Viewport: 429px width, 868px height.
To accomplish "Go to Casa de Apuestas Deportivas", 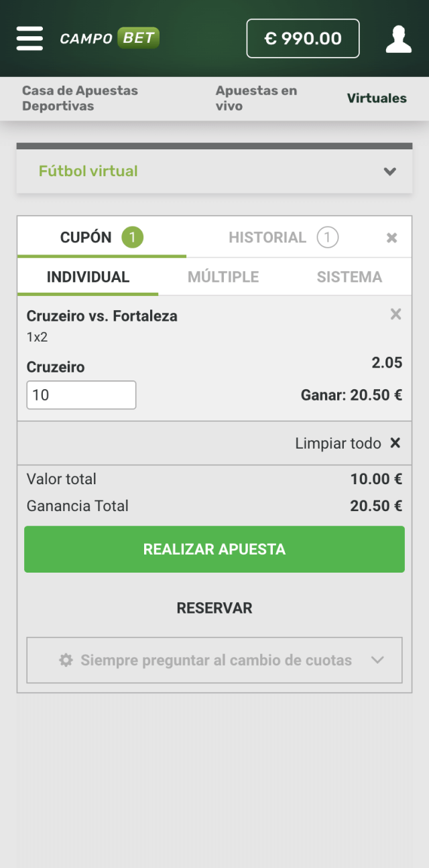I will pos(80,98).
